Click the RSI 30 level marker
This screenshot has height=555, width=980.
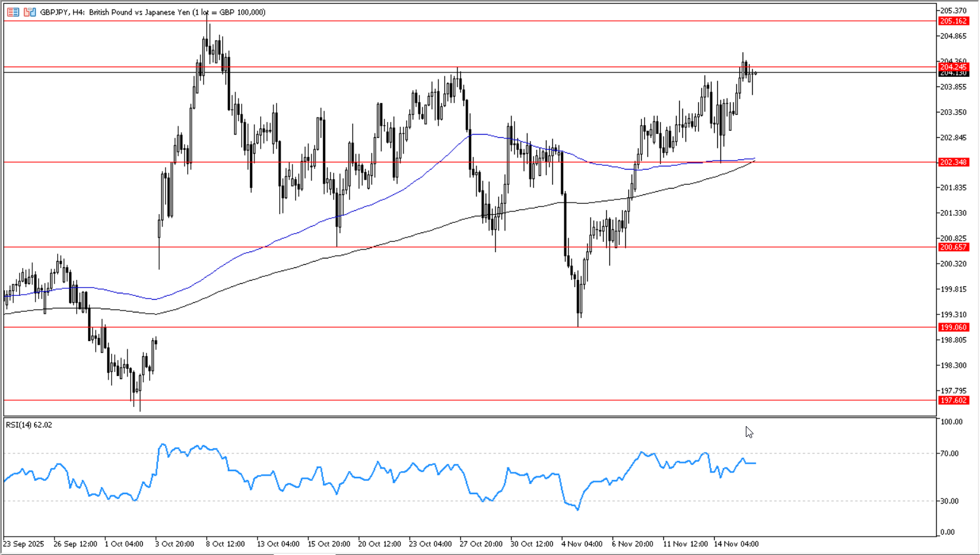[x=950, y=501]
